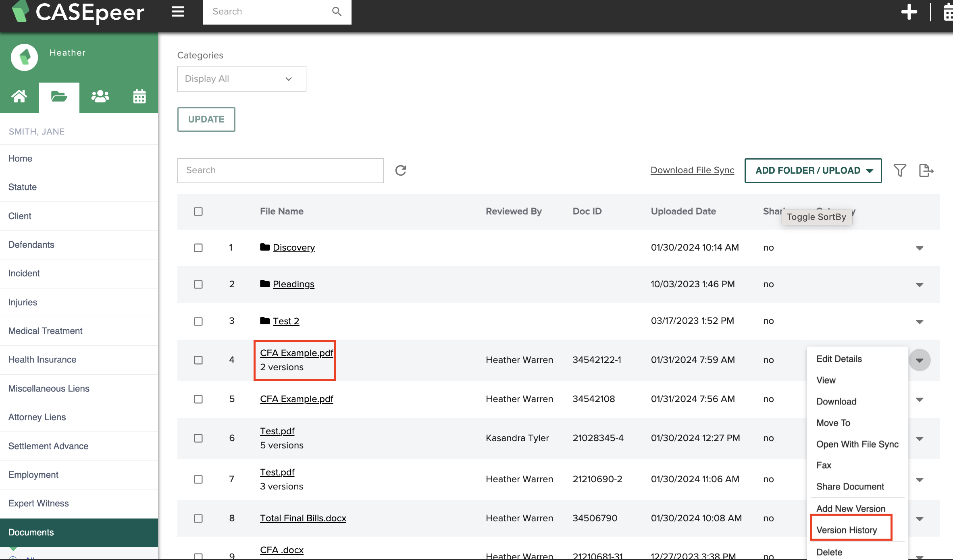Screen dimensions: 953x560
Task: Expand the Test 2 row actions arrow
Action: pyautogui.click(x=920, y=322)
